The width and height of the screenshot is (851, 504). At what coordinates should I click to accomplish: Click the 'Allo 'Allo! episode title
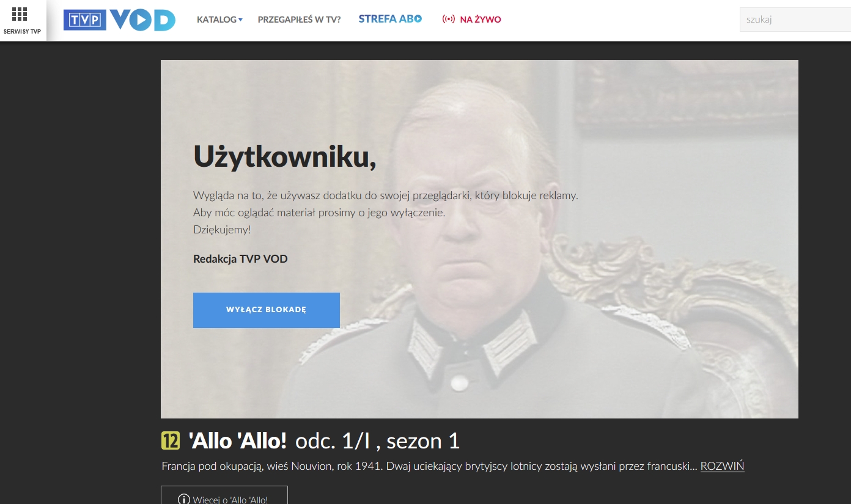pyautogui.click(x=238, y=440)
